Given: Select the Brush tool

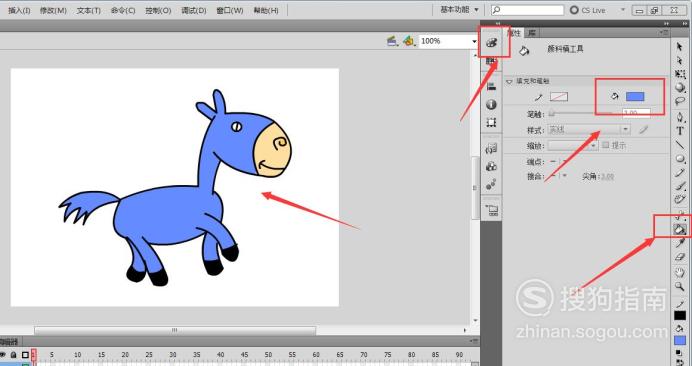Looking at the screenshot, I should [x=680, y=186].
